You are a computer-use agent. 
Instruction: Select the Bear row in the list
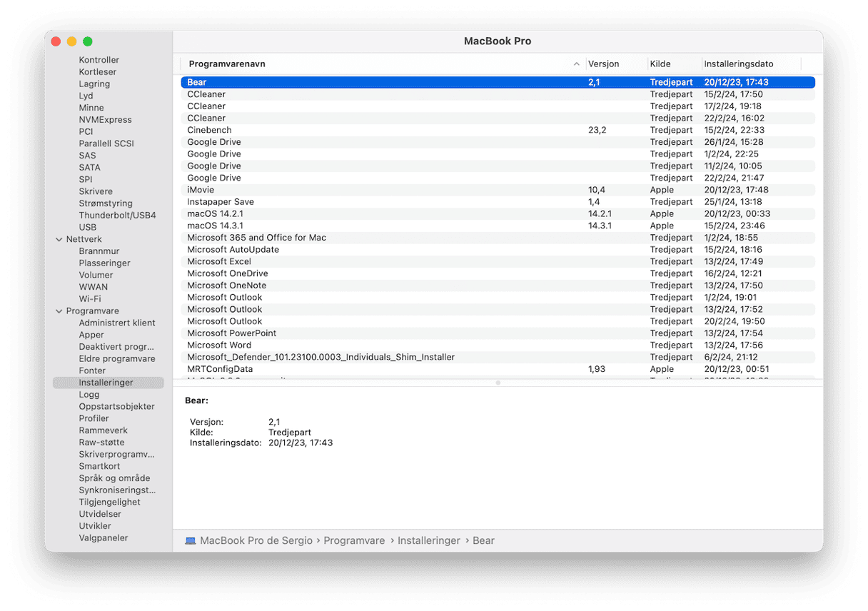click(x=498, y=82)
